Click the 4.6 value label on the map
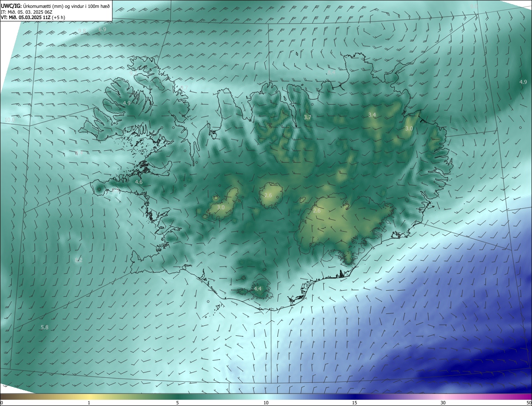532x406 pixels. click(x=139, y=182)
